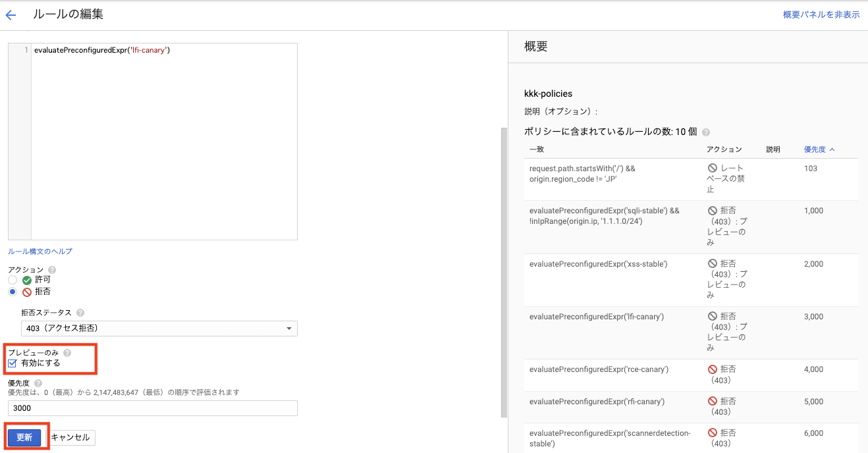Click the deny icon in priority 1,000 row
This screenshot has width=868, height=453.
(x=712, y=211)
